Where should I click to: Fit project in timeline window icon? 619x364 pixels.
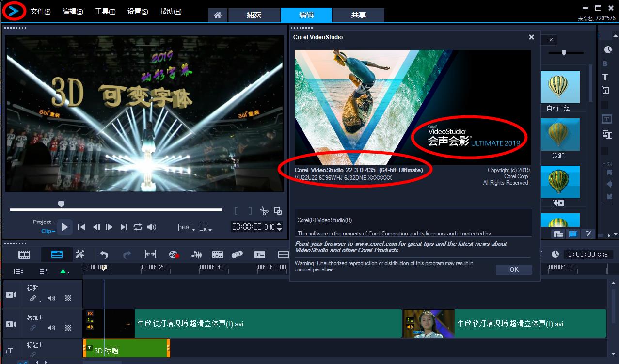150,254
